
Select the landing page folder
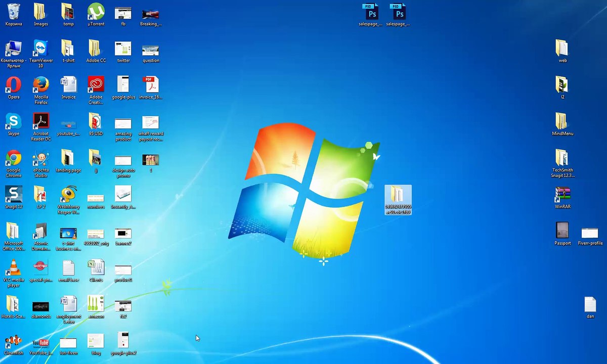click(68, 161)
